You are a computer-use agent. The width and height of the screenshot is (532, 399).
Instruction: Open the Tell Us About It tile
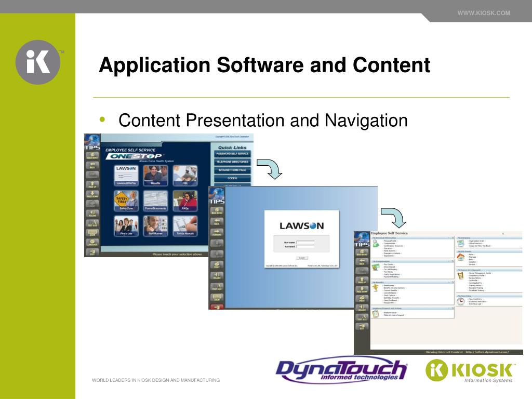click(185, 226)
